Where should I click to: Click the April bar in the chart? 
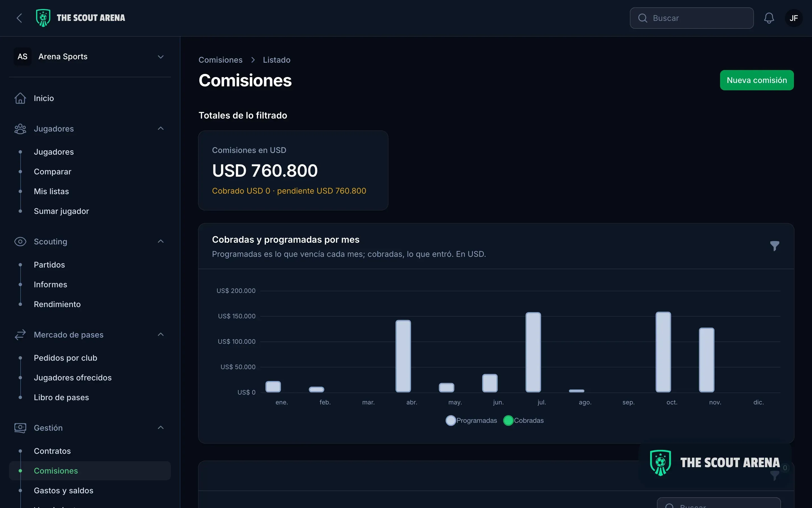pyautogui.click(x=403, y=356)
